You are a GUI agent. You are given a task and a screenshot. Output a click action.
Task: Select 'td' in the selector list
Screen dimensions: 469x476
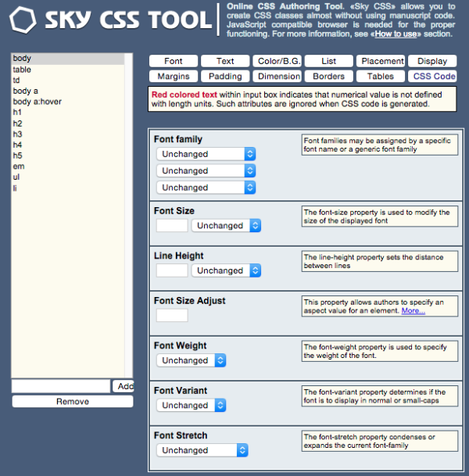click(68, 81)
